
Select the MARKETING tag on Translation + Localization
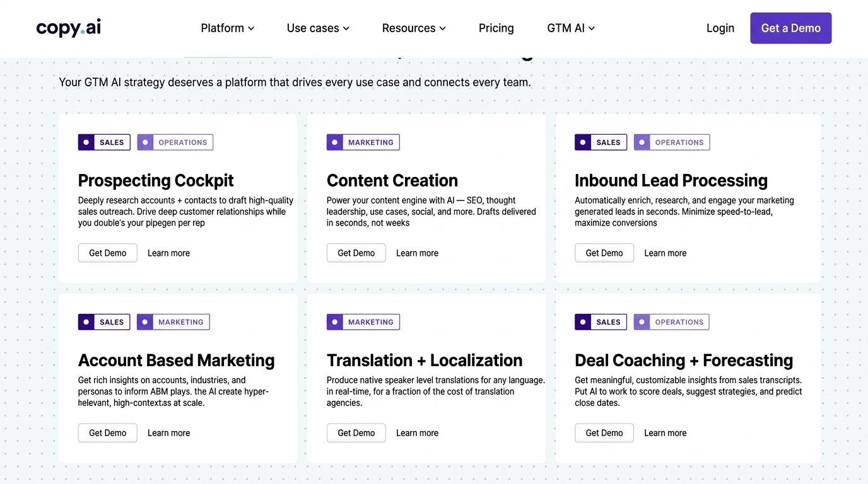tap(363, 322)
